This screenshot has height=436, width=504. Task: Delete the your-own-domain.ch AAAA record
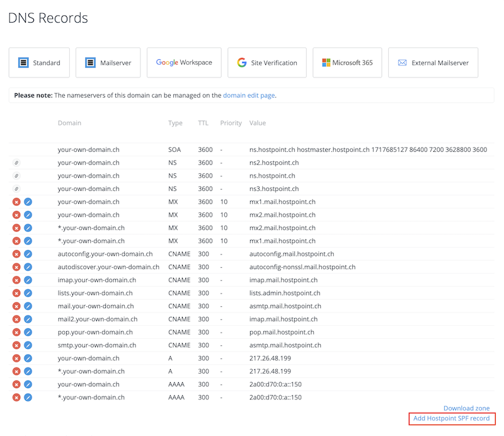pyautogui.click(x=16, y=384)
